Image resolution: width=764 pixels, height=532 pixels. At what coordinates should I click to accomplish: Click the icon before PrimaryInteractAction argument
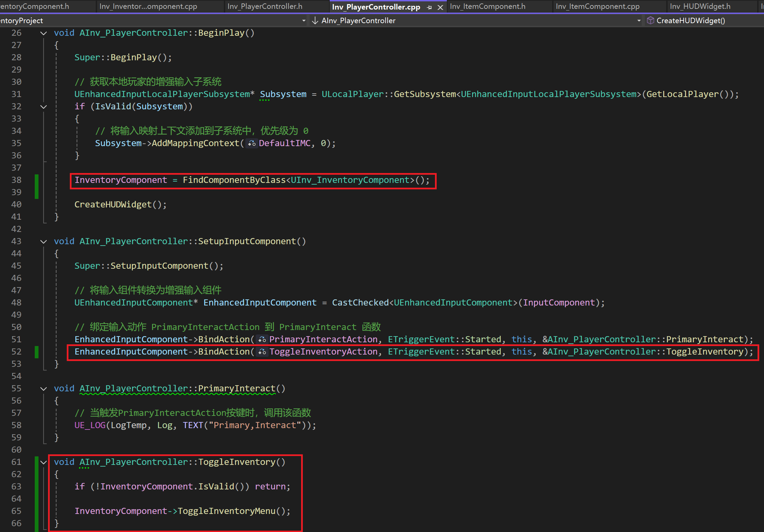[262, 340]
